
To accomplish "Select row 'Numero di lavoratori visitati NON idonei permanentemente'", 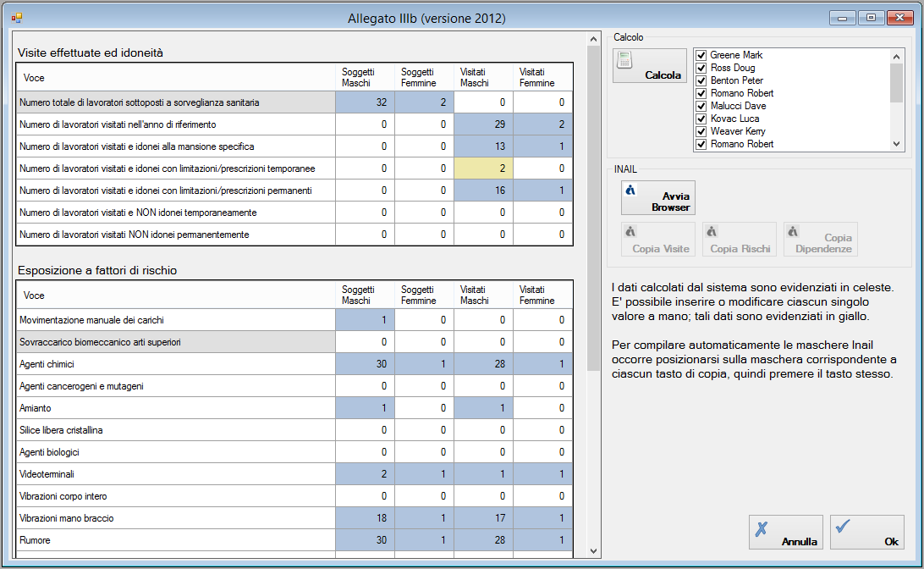I will 294,235.
